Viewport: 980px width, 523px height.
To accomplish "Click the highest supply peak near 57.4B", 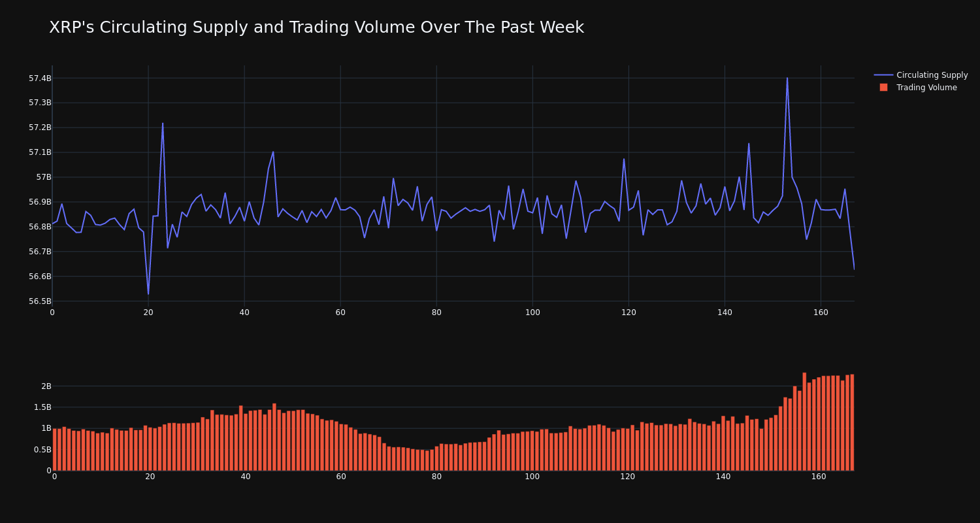I will point(787,78).
